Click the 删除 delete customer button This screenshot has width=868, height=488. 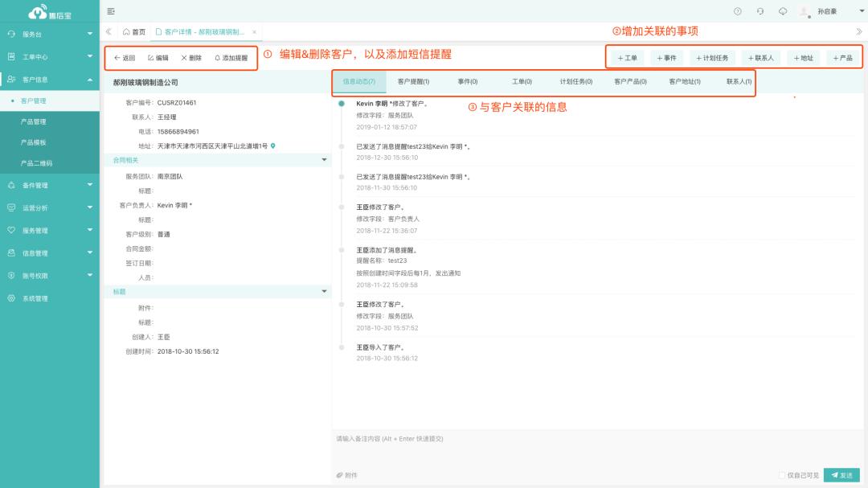191,58
